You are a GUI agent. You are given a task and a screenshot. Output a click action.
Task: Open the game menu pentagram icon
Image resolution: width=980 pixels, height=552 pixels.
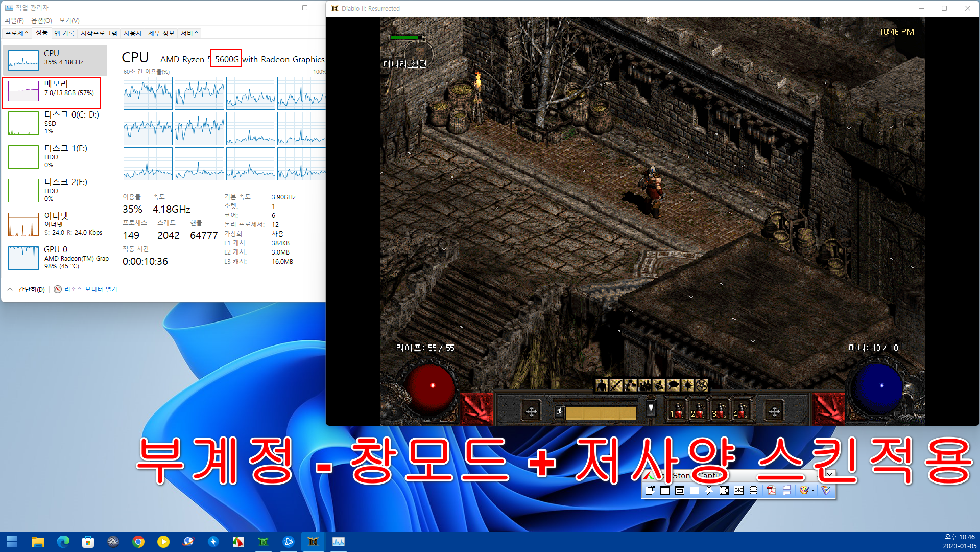tap(702, 385)
